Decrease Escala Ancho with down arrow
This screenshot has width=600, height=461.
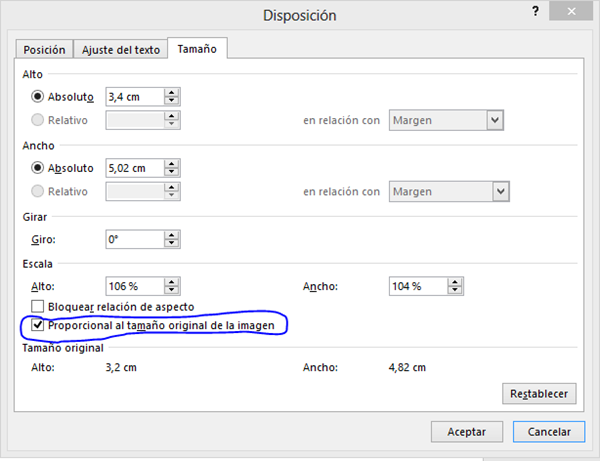click(x=455, y=290)
